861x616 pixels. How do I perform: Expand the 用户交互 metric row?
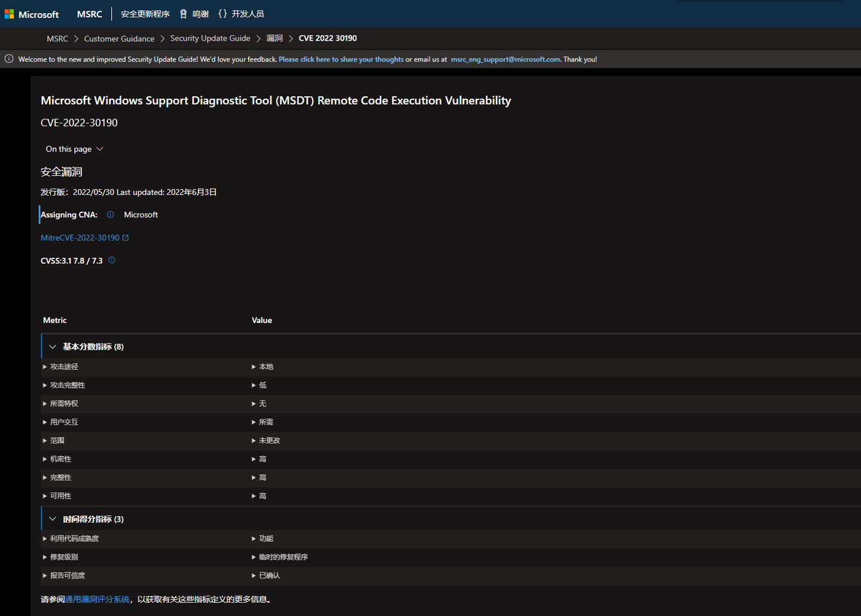click(x=60, y=422)
